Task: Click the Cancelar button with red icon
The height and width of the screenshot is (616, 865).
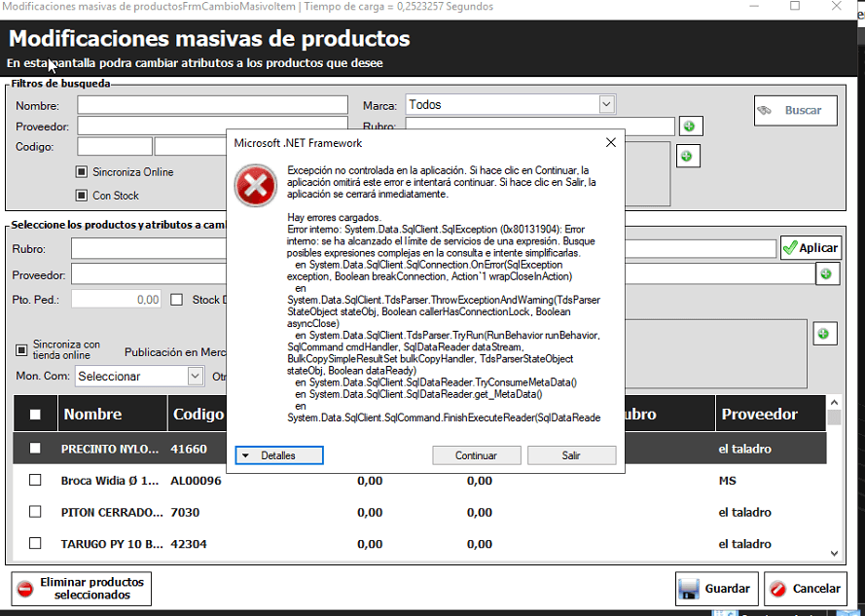Action: tap(805, 588)
